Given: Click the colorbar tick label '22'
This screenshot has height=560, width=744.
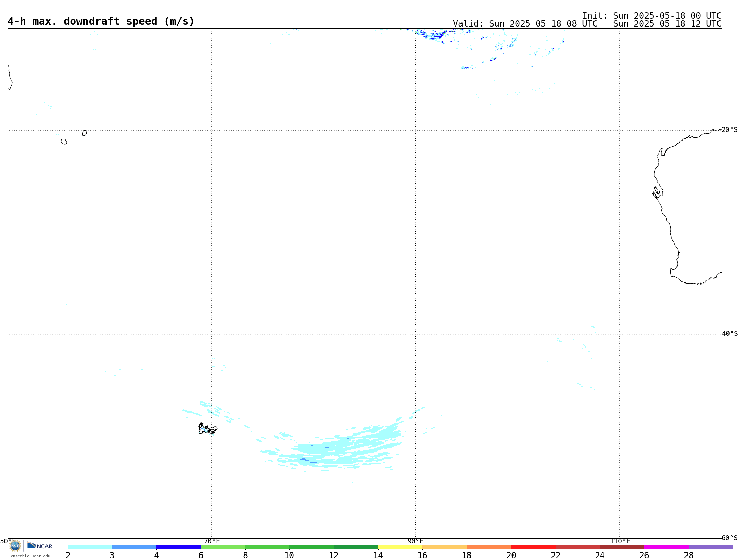Looking at the screenshot, I should click(556, 555).
